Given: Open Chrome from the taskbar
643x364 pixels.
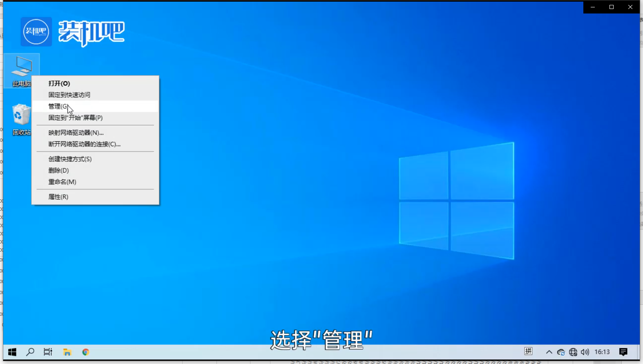Looking at the screenshot, I should pyautogui.click(x=85, y=352).
